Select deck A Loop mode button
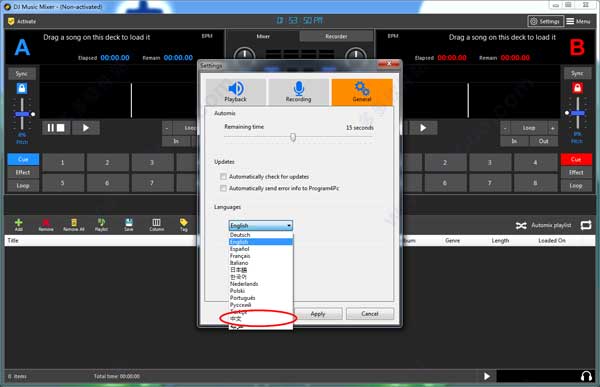600x387 pixels. point(23,186)
